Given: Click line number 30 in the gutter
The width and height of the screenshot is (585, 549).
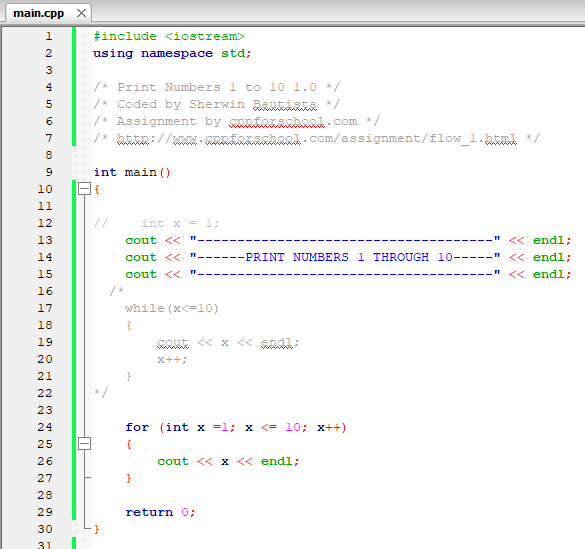Looking at the screenshot, I should click(x=45, y=529).
